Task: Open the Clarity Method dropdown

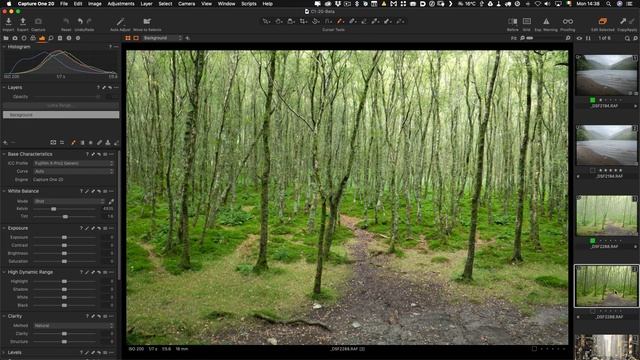Action: tap(73, 326)
